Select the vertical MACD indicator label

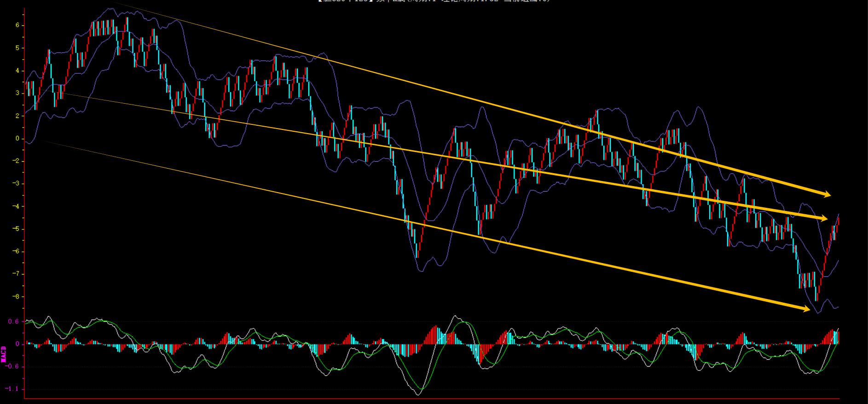pyautogui.click(x=4, y=354)
